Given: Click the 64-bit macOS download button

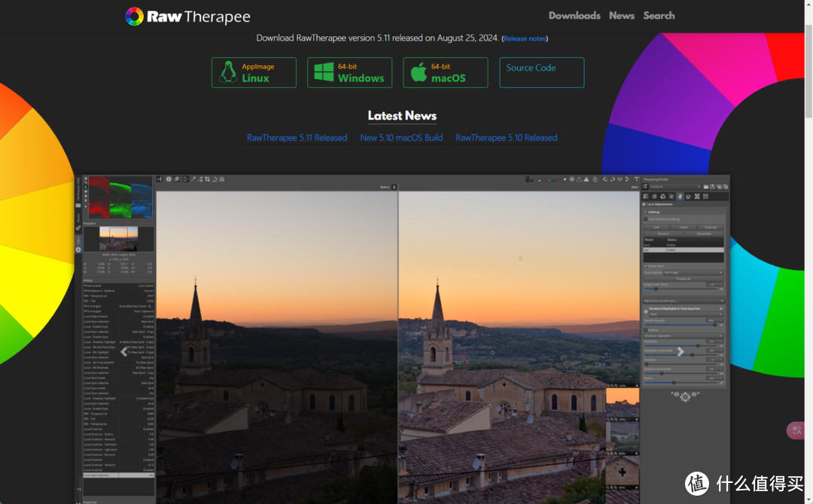Looking at the screenshot, I should pos(445,73).
